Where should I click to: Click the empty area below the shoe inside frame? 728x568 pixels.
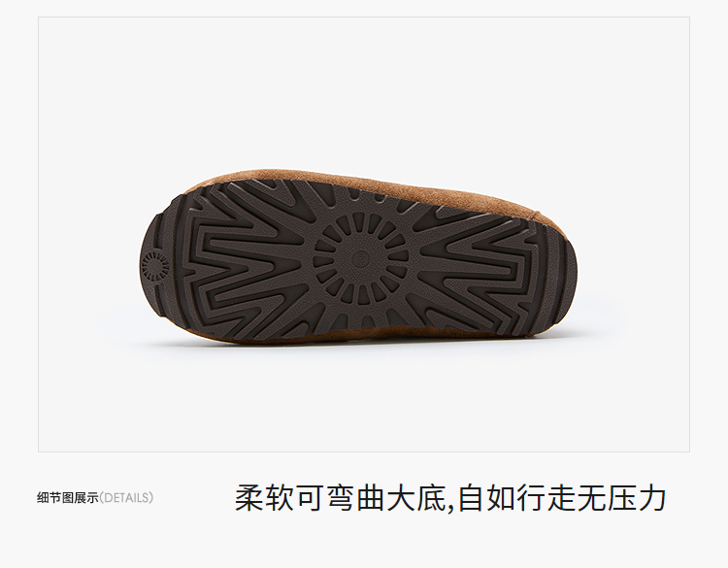pyautogui.click(x=364, y=404)
